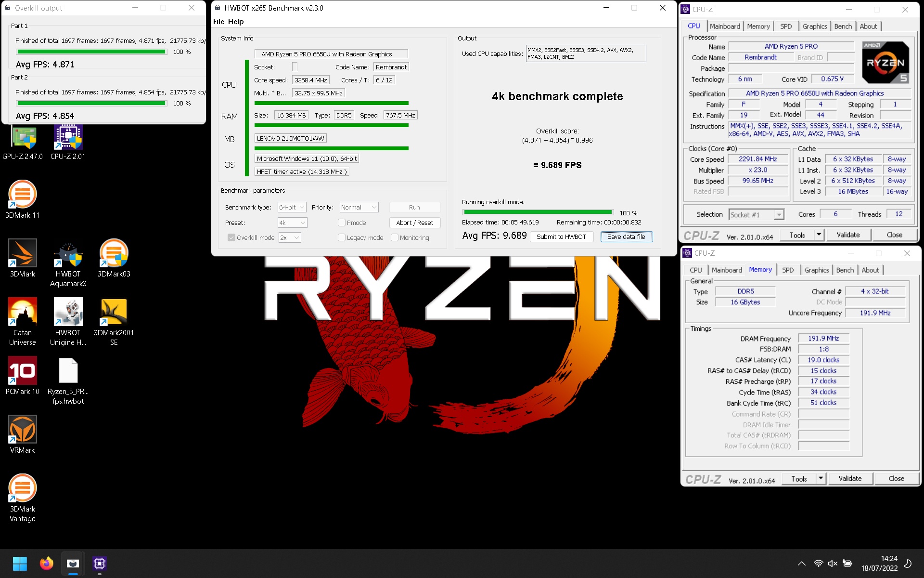Open the Preset 4k dropdown
Image resolution: width=924 pixels, height=578 pixels.
292,223
